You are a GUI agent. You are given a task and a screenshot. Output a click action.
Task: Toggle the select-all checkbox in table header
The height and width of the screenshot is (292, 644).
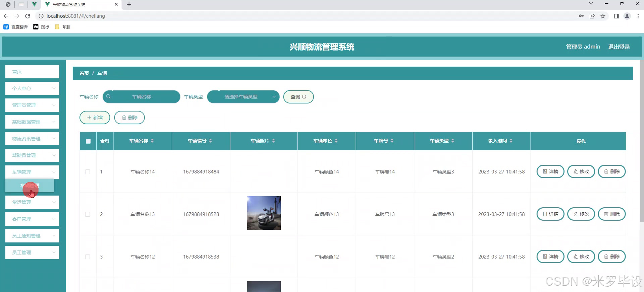tap(88, 141)
